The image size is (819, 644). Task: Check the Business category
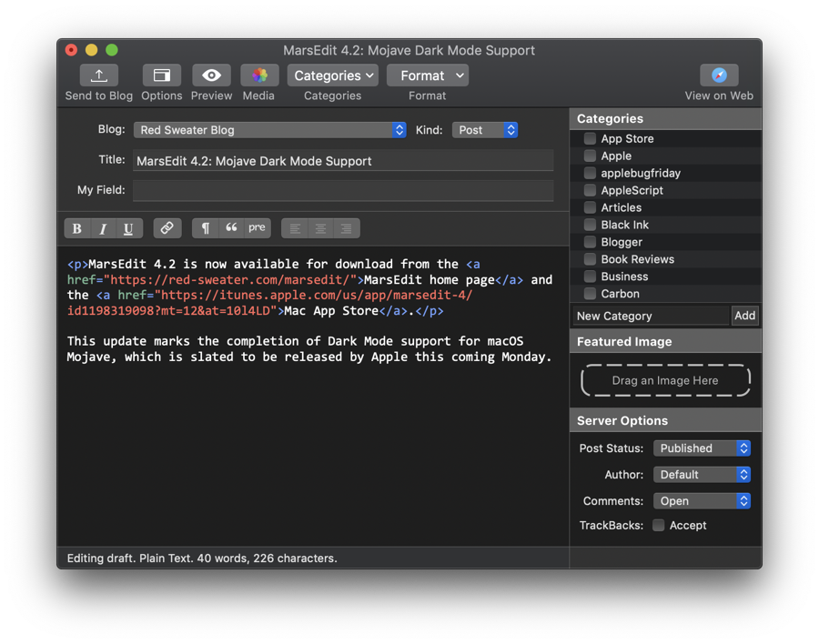coord(590,277)
